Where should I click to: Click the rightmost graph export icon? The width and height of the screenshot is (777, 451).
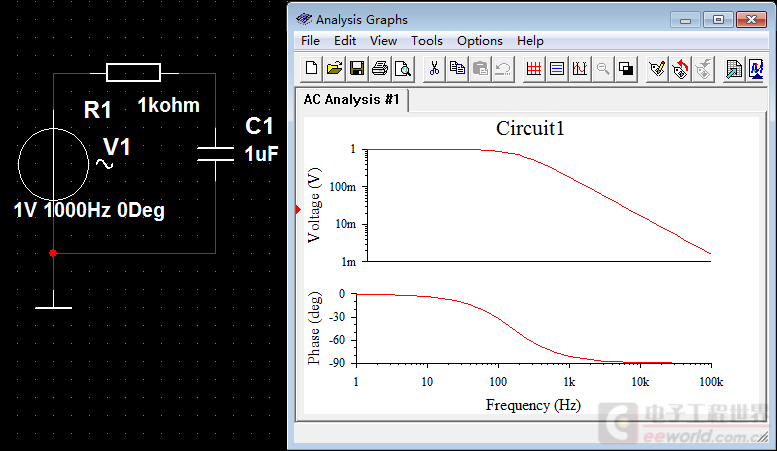tap(756, 68)
